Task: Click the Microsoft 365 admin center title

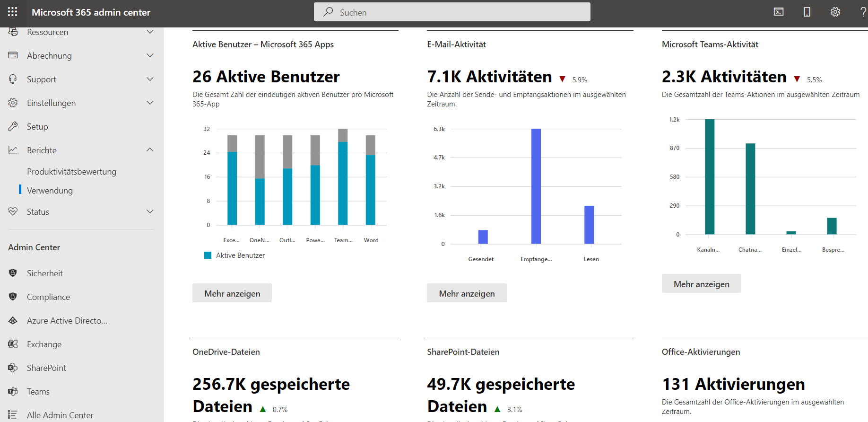Action: 91,12
